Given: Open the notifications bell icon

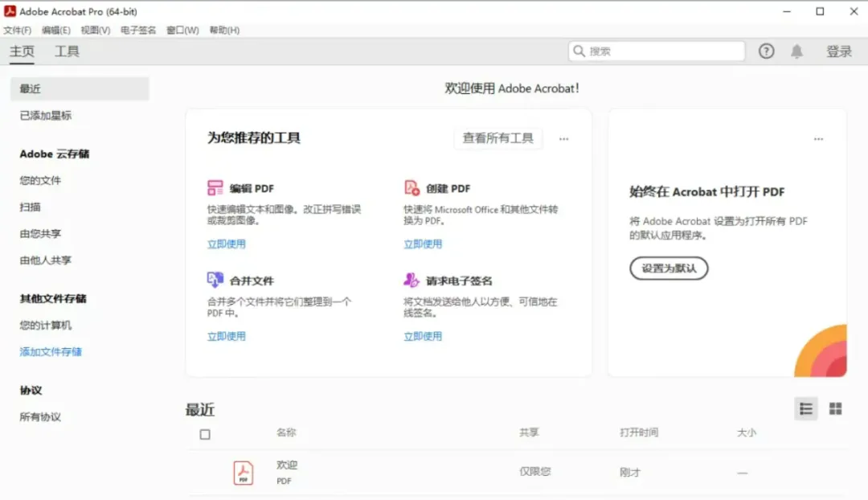Looking at the screenshot, I should tap(796, 51).
